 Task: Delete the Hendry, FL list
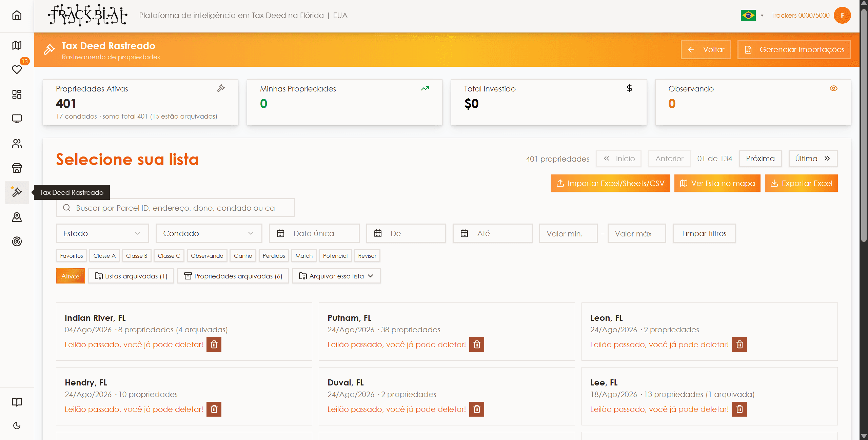point(214,409)
